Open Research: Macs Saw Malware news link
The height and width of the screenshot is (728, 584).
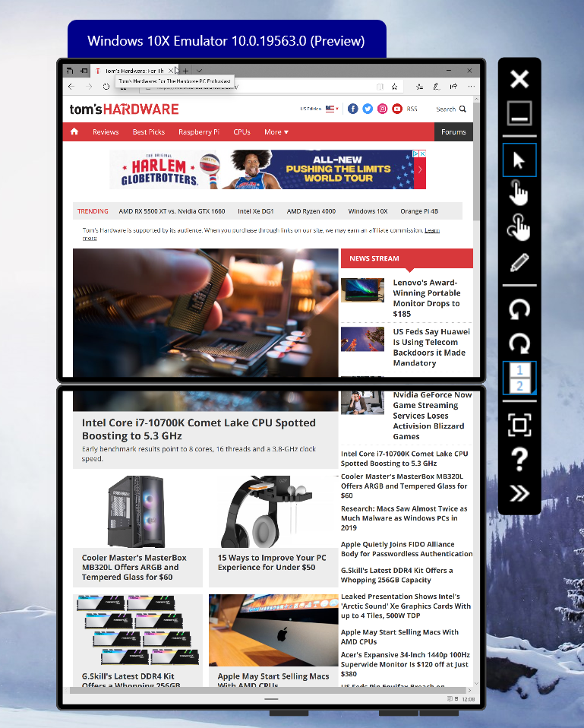404,518
